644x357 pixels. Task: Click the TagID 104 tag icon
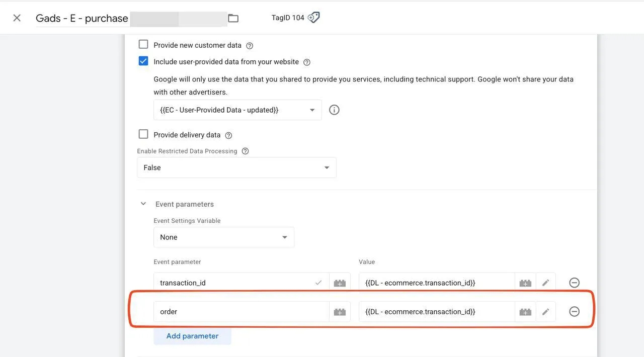pyautogui.click(x=313, y=18)
